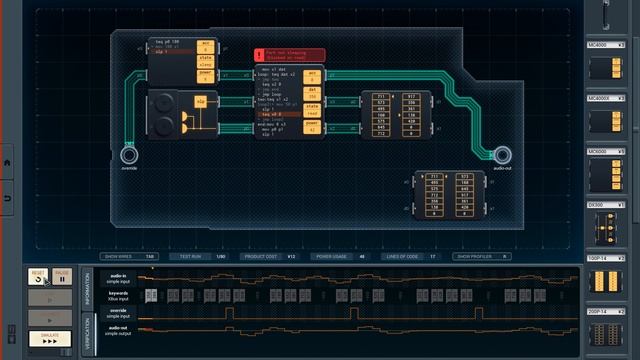The width and height of the screenshot is (640, 360).
Task: Click the audio-in signal waveform row
Action: coord(358,279)
